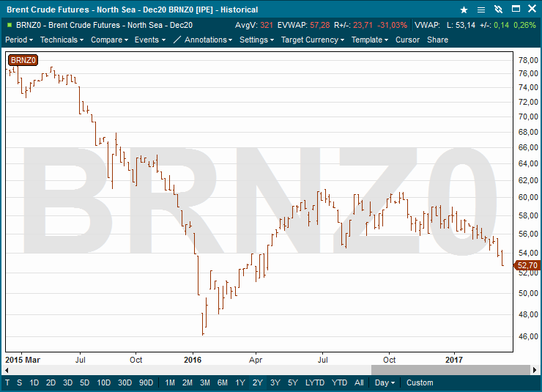Image resolution: width=542 pixels, height=392 pixels.
Task: Switch chart to 2M range
Action: point(188,382)
